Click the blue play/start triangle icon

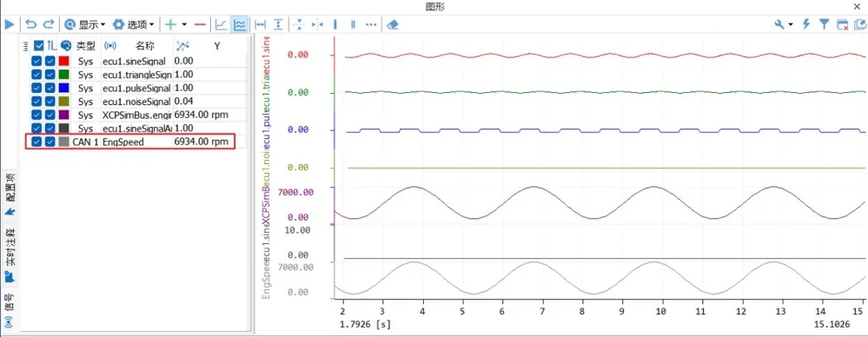(9, 24)
